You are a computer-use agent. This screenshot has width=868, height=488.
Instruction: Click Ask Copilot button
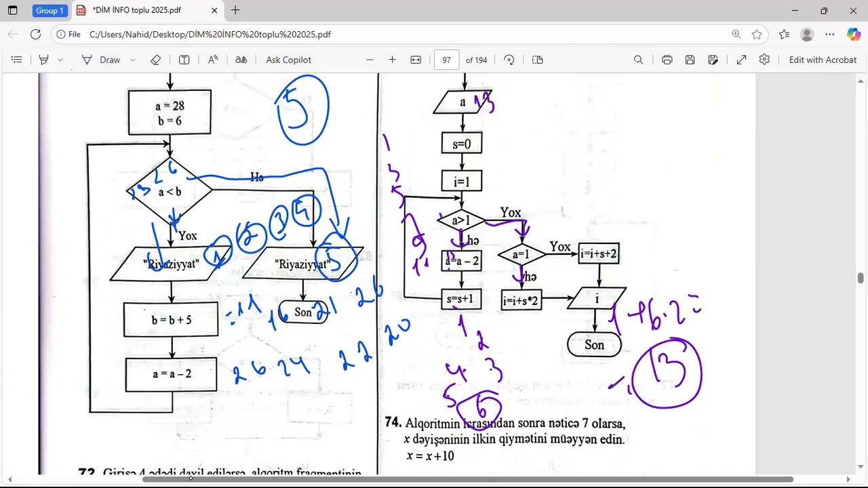(x=288, y=60)
